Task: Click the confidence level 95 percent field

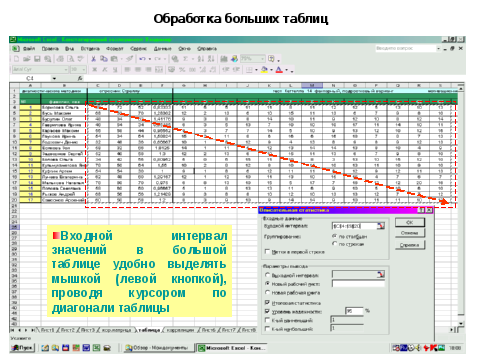Action: (354, 311)
